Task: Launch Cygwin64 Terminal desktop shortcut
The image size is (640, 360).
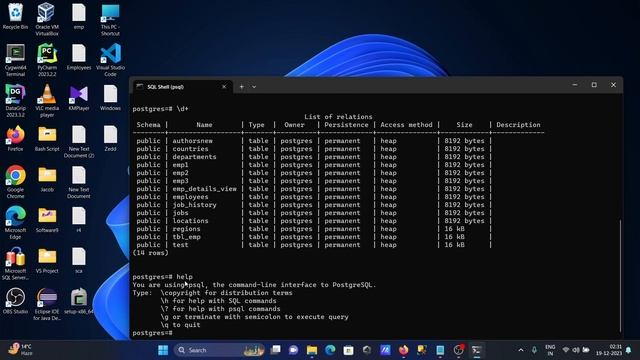Action: [x=16, y=60]
